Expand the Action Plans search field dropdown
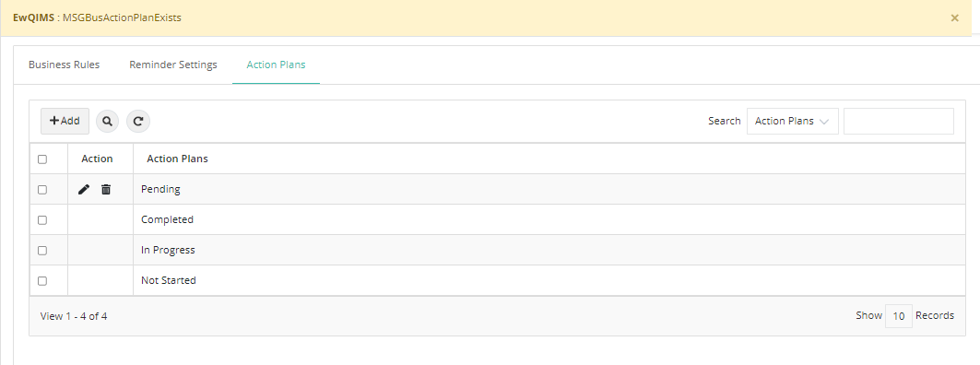This screenshot has height=365, width=980. [793, 122]
